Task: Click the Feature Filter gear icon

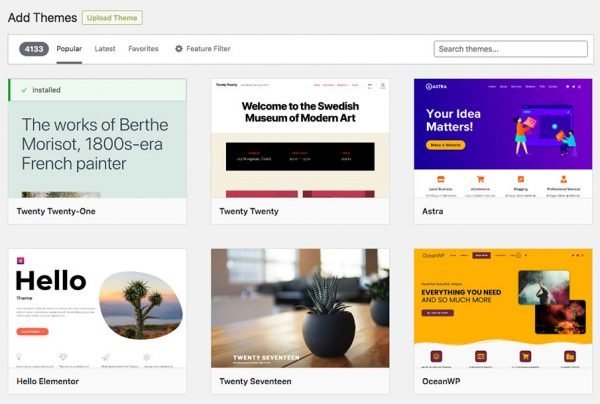Action: point(179,49)
